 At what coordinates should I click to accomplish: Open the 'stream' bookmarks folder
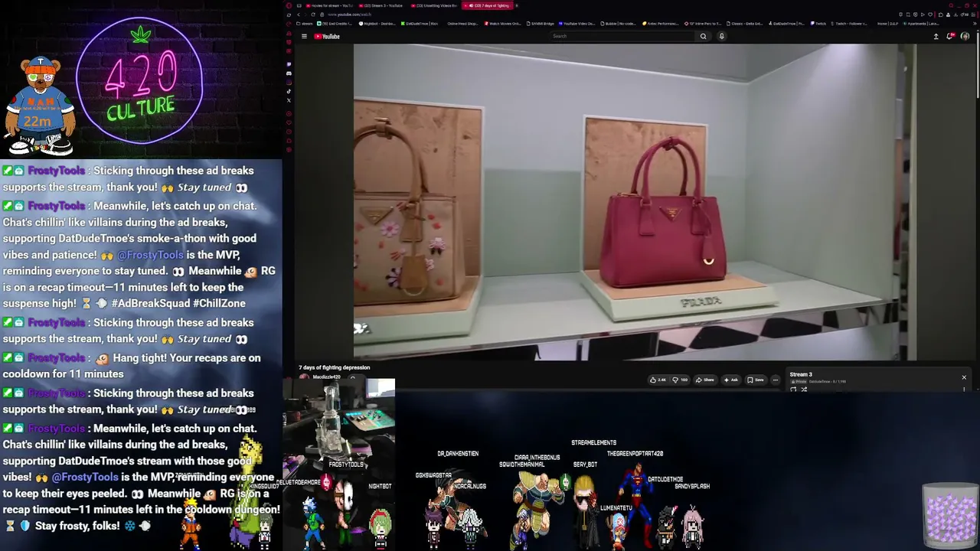pyautogui.click(x=305, y=24)
